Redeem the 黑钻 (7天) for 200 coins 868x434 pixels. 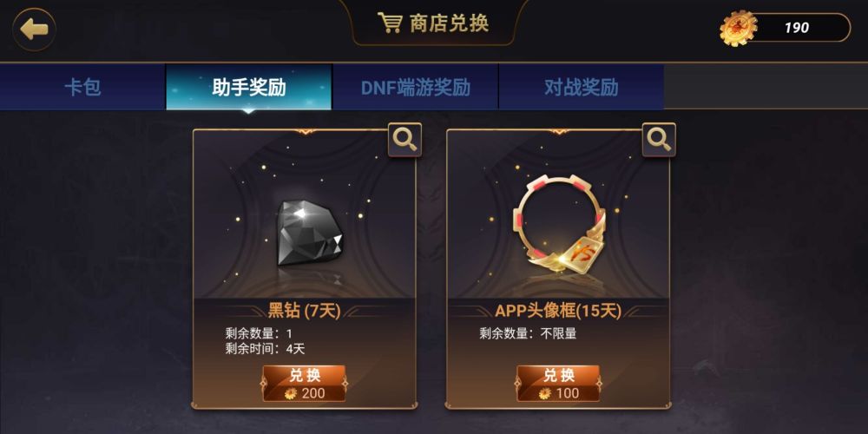click(304, 383)
